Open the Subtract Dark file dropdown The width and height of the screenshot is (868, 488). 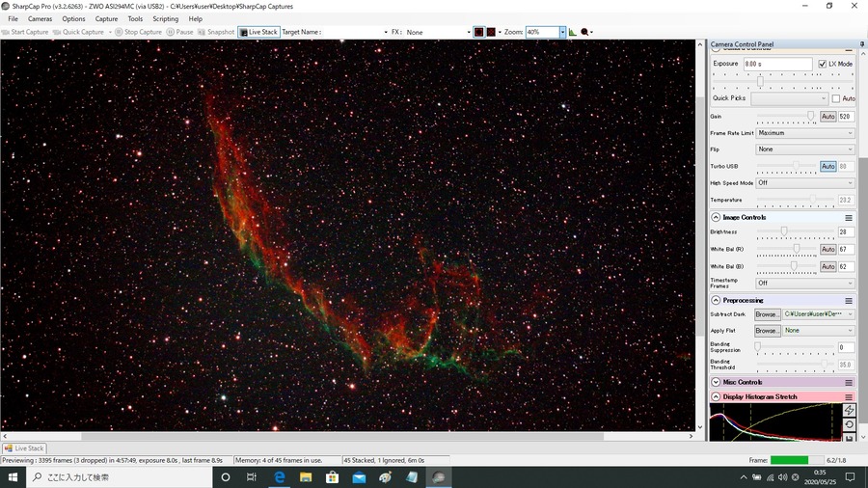819,314
